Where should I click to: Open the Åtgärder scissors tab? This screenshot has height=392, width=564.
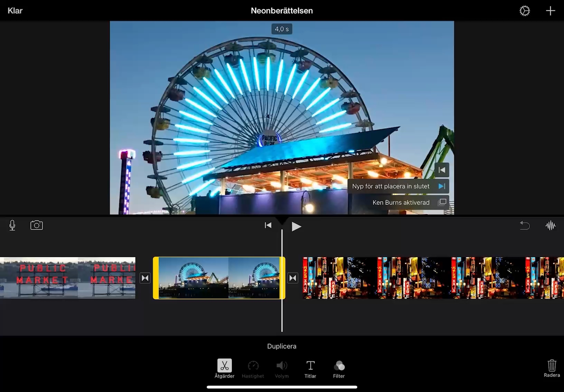[225, 369]
